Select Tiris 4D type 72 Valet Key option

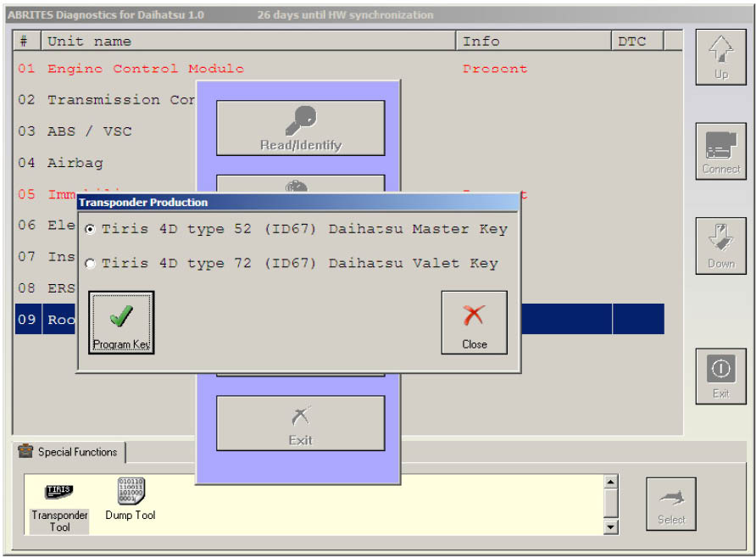coord(91,264)
